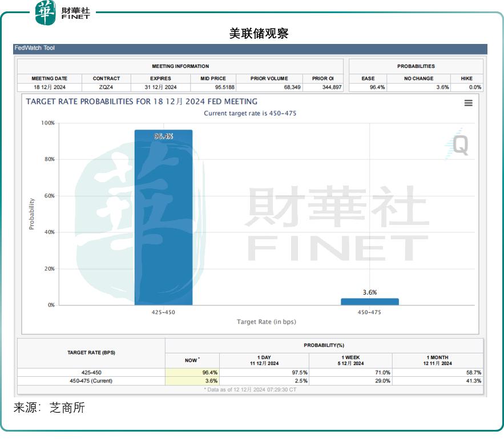The image size is (504, 443).
Task: Click the MEETING DATE column header
Action: 49,78
